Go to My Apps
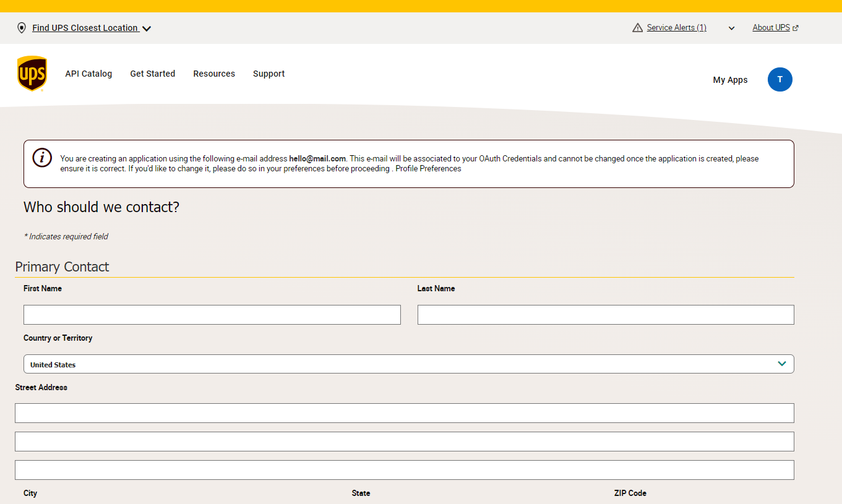This screenshot has width=842, height=504. (x=730, y=79)
